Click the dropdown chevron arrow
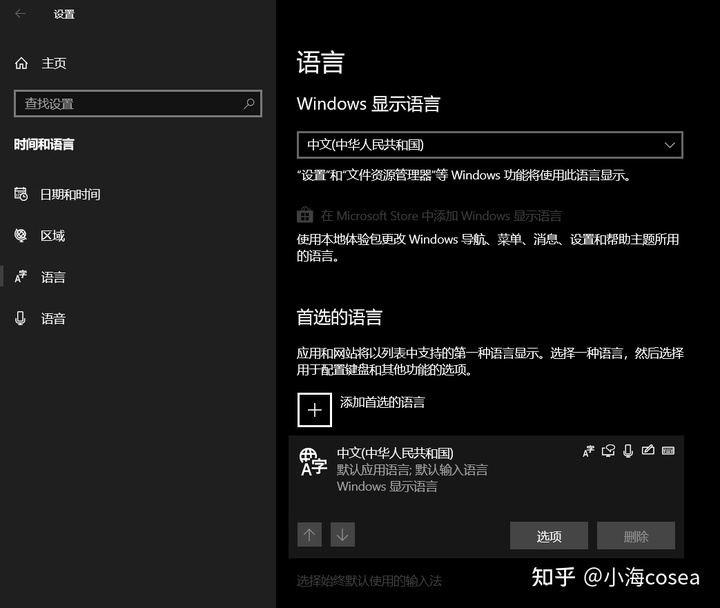Screen dimensions: 720x608 tap(670, 145)
